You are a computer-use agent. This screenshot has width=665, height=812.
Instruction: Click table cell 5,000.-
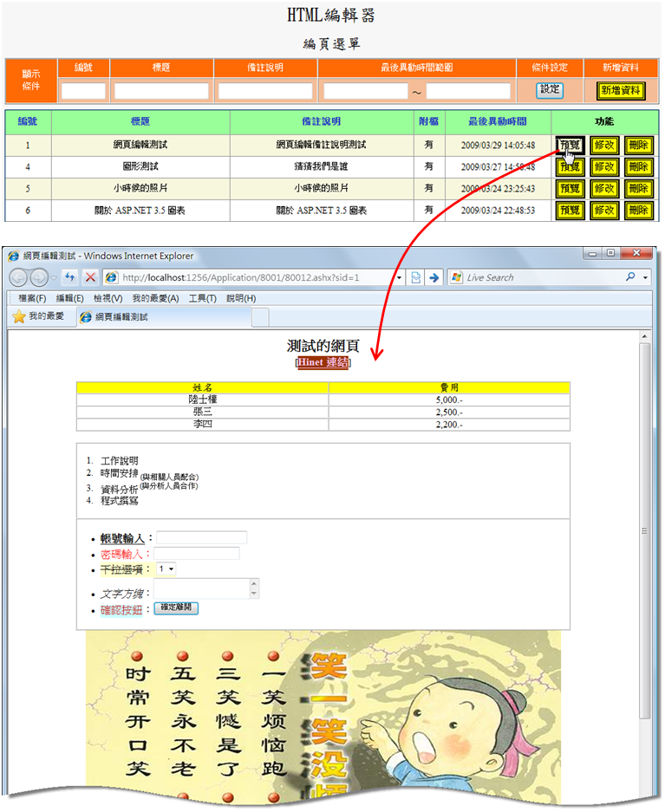(x=449, y=400)
